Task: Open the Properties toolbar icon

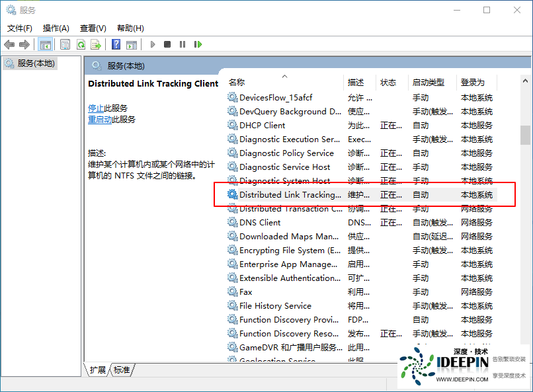Action: [65, 44]
